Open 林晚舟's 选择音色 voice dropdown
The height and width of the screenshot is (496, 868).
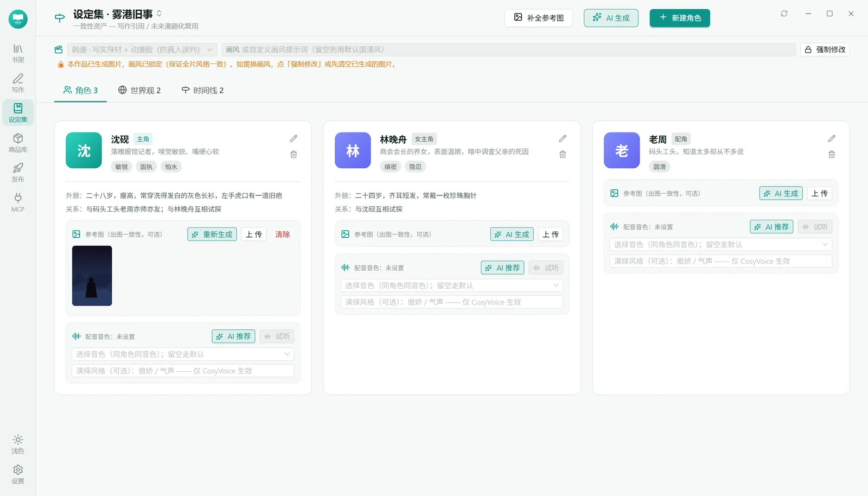(452, 285)
